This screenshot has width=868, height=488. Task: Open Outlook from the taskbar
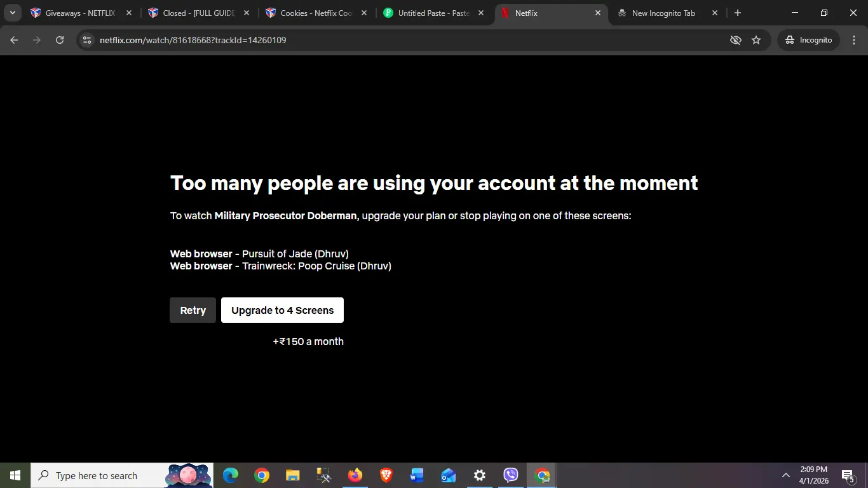448,475
